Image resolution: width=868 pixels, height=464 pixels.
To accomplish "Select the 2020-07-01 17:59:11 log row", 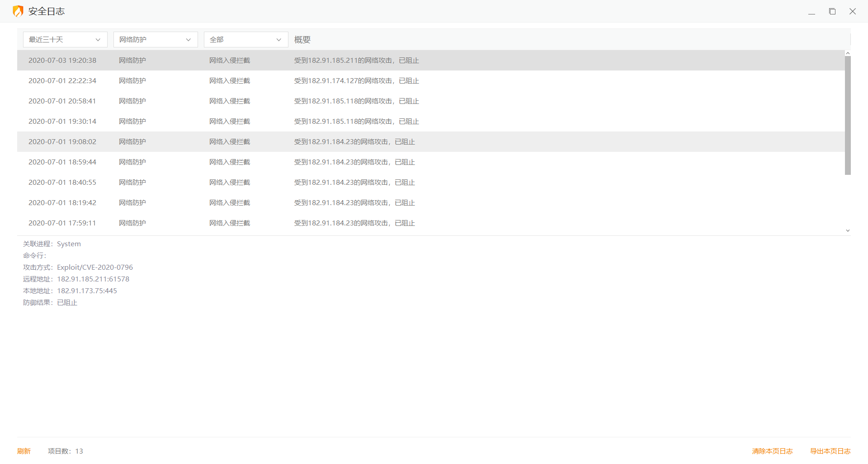I will click(x=431, y=223).
